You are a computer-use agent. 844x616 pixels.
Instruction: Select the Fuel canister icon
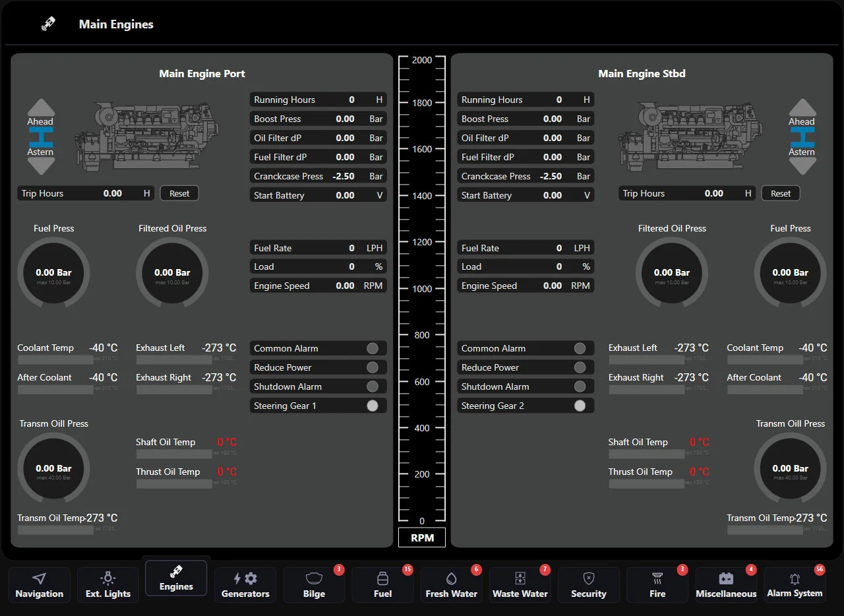point(382,578)
